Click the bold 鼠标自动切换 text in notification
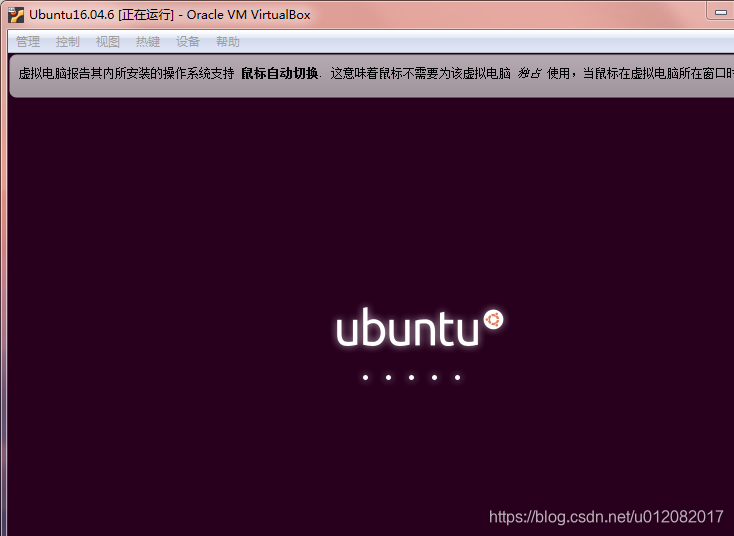734x536 pixels. tap(279, 73)
